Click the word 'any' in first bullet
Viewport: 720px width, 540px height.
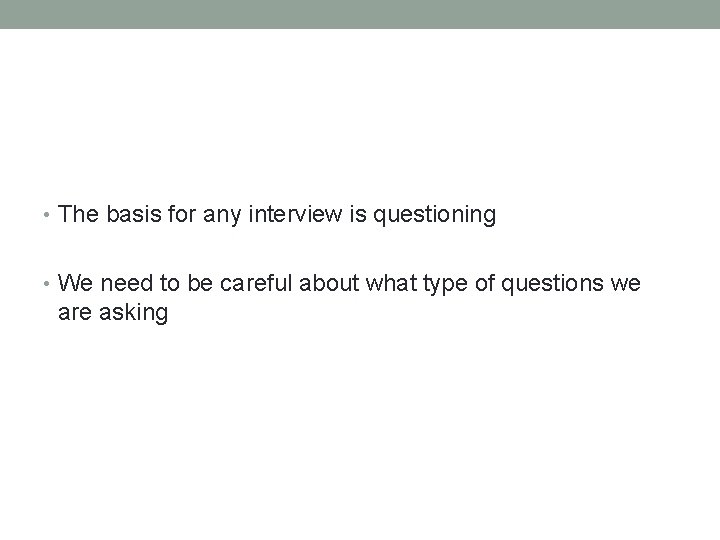point(222,217)
